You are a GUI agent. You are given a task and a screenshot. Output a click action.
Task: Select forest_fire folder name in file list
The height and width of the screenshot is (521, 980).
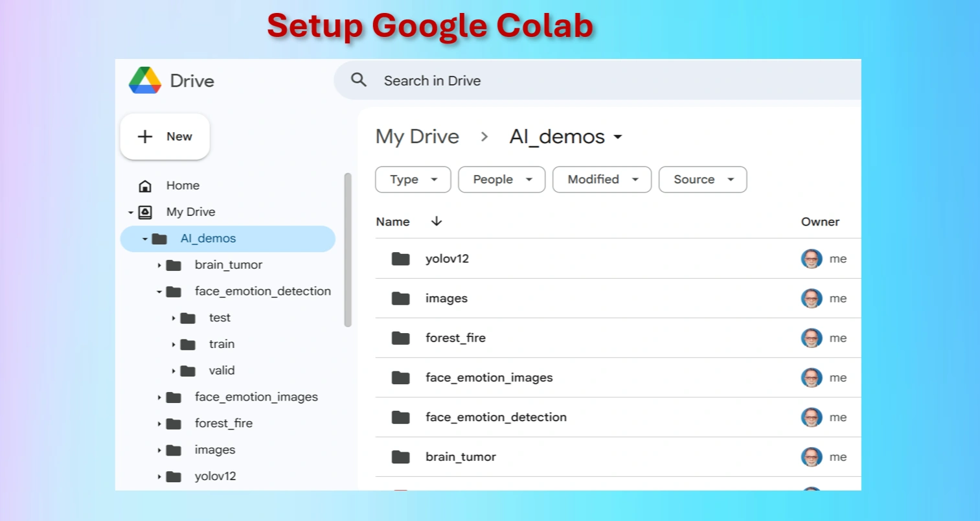tap(455, 338)
